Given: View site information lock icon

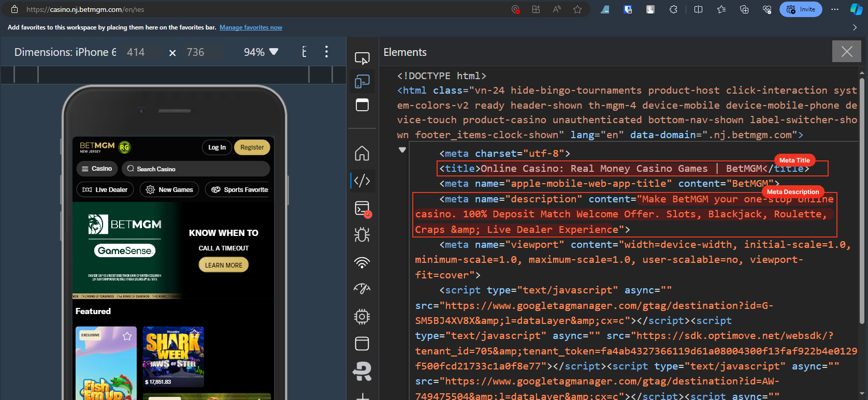Looking at the screenshot, I should (15, 9).
